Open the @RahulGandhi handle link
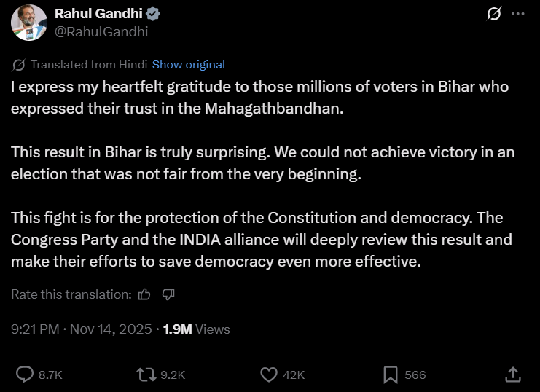 101,31
